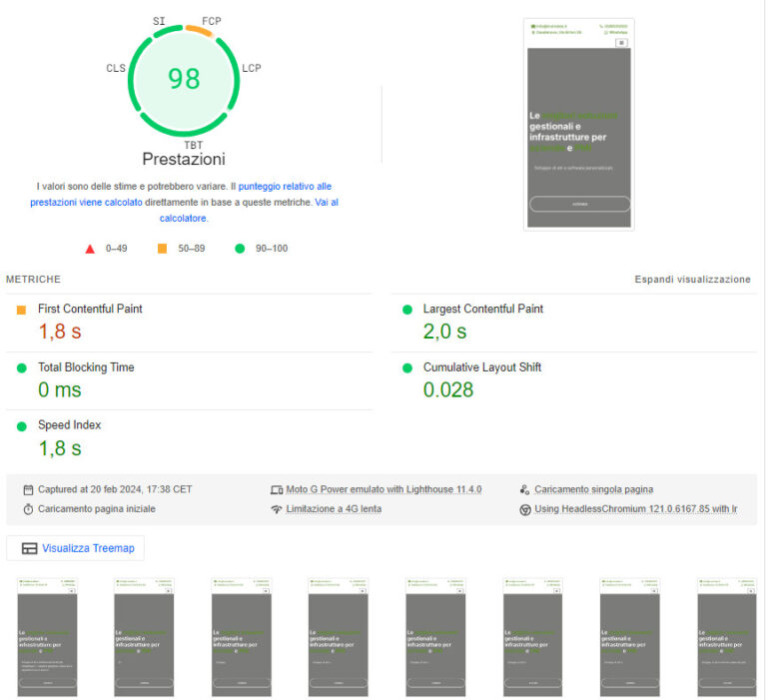Click the green Largest Contentful Paint status icon
Image resolution: width=767 pixels, height=700 pixels.
[x=407, y=310]
